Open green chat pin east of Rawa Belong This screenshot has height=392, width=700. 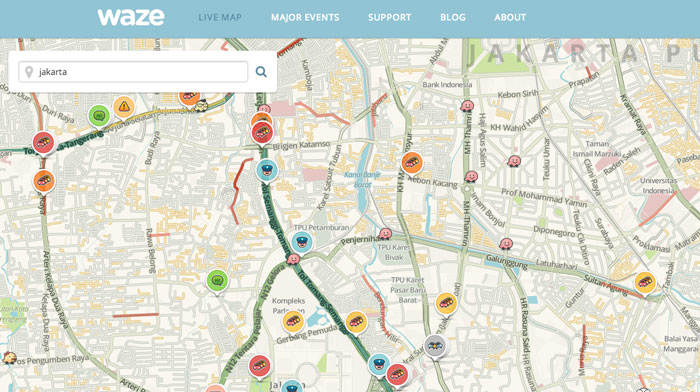(217, 281)
